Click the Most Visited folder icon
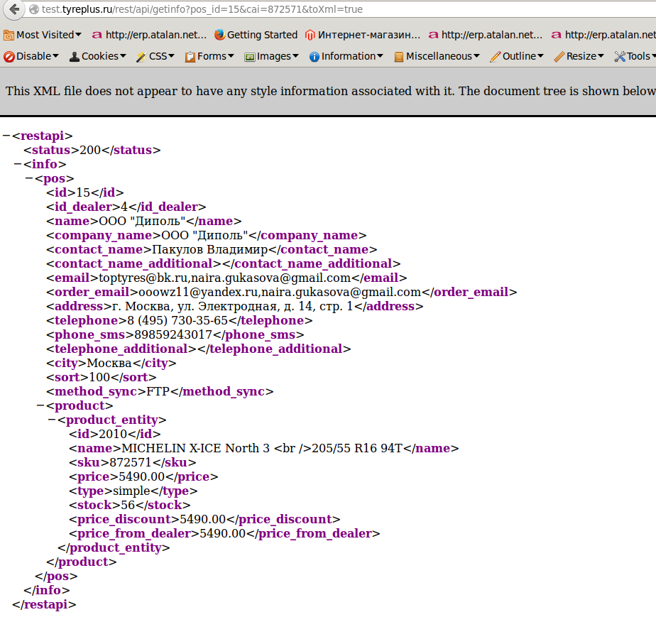 tap(9, 36)
